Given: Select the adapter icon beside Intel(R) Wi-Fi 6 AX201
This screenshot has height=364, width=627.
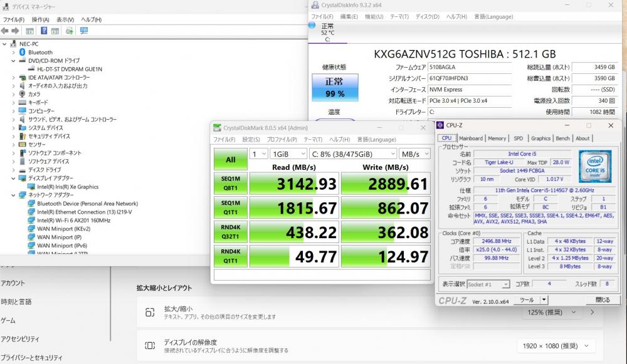Looking at the screenshot, I should click(31, 220).
